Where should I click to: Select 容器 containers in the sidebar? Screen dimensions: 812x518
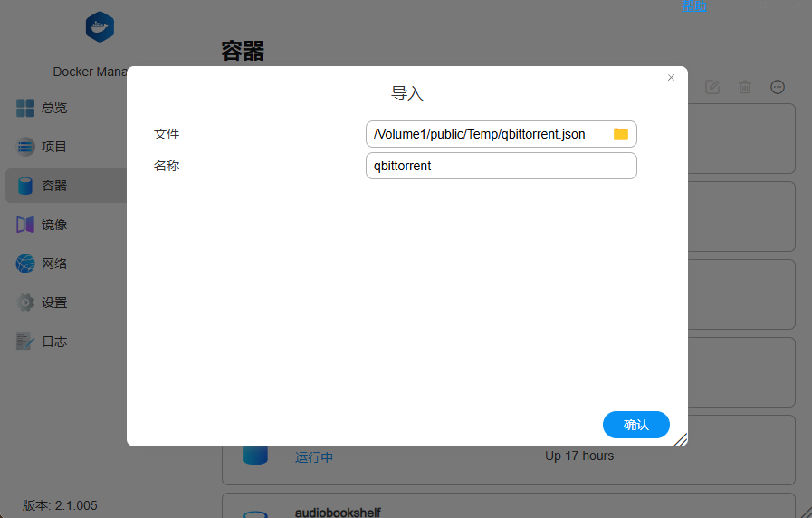click(x=66, y=186)
